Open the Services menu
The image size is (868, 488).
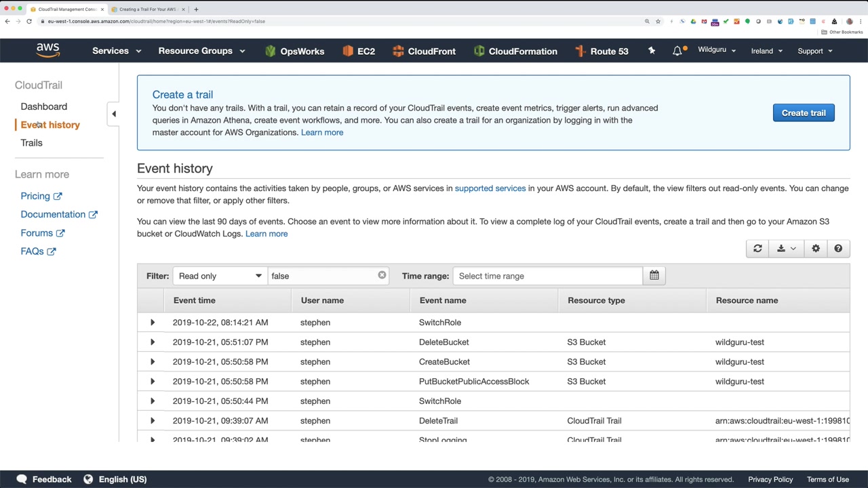tap(117, 51)
